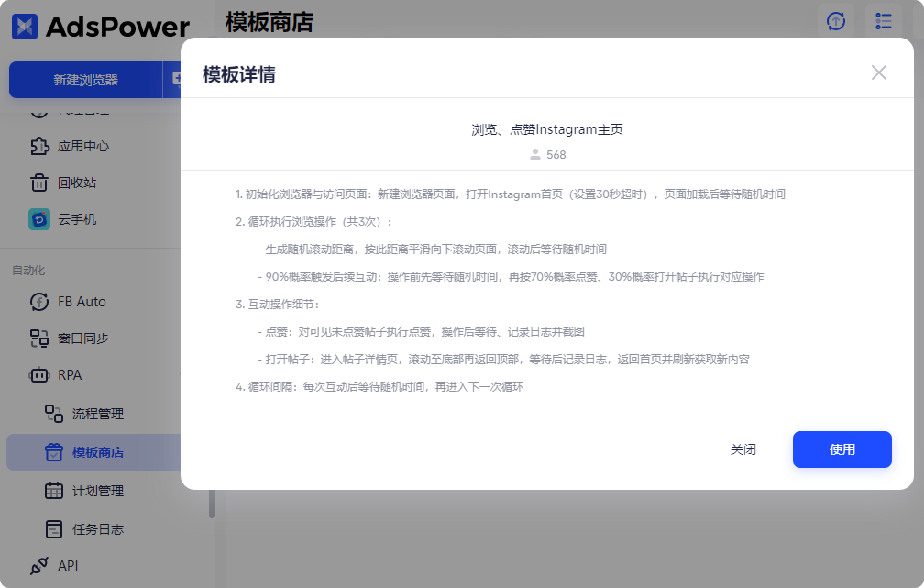Click the list view icon at top right

click(884, 21)
